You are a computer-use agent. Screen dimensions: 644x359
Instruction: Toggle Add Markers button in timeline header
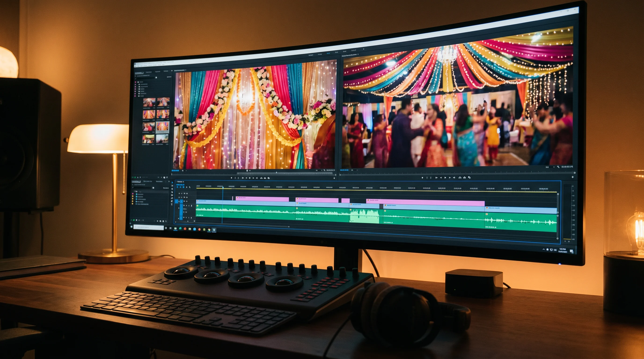[x=187, y=187]
